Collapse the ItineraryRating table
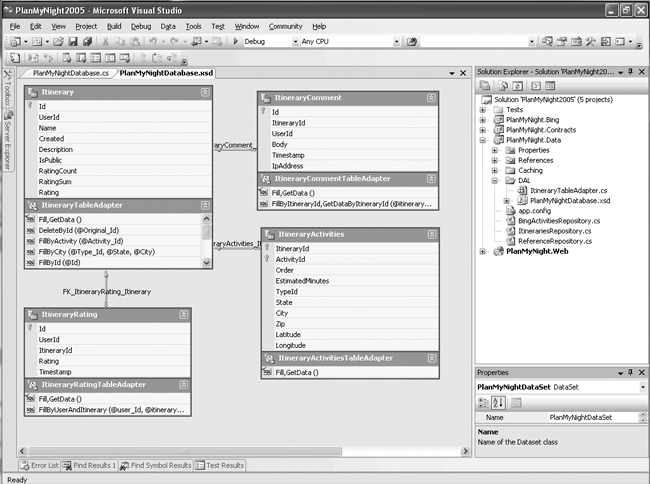Viewport: 650px width, 484px height. click(184, 315)
